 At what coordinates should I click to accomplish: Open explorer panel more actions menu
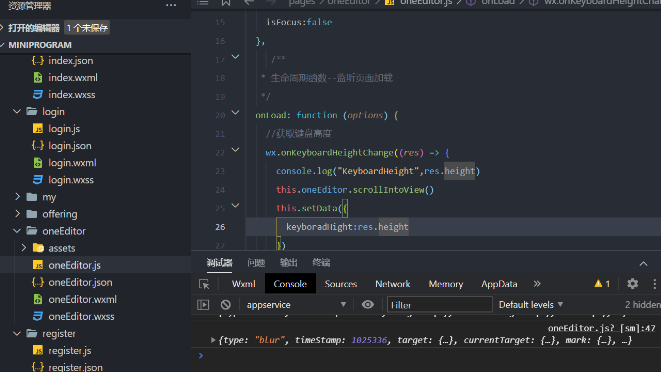pyautogui.click(x=171, y=5)
